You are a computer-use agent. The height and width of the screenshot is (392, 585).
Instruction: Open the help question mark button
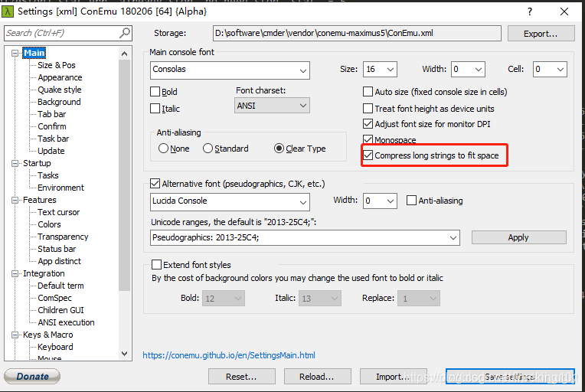point(529,11)
